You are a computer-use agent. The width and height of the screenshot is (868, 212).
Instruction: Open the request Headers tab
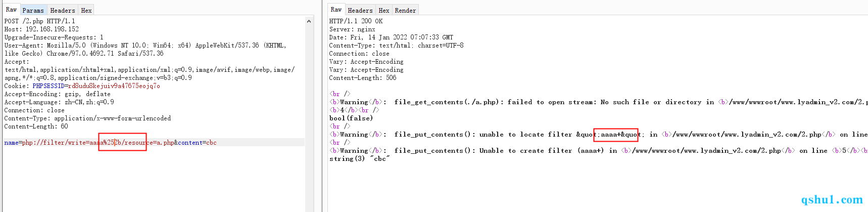(63, 10)
